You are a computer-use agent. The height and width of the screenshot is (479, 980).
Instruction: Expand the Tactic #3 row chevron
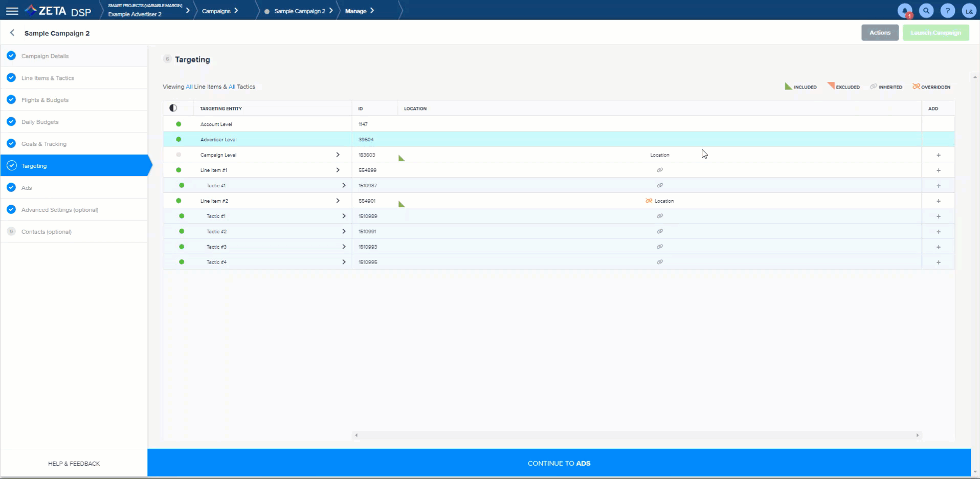(x=344, y=247)
